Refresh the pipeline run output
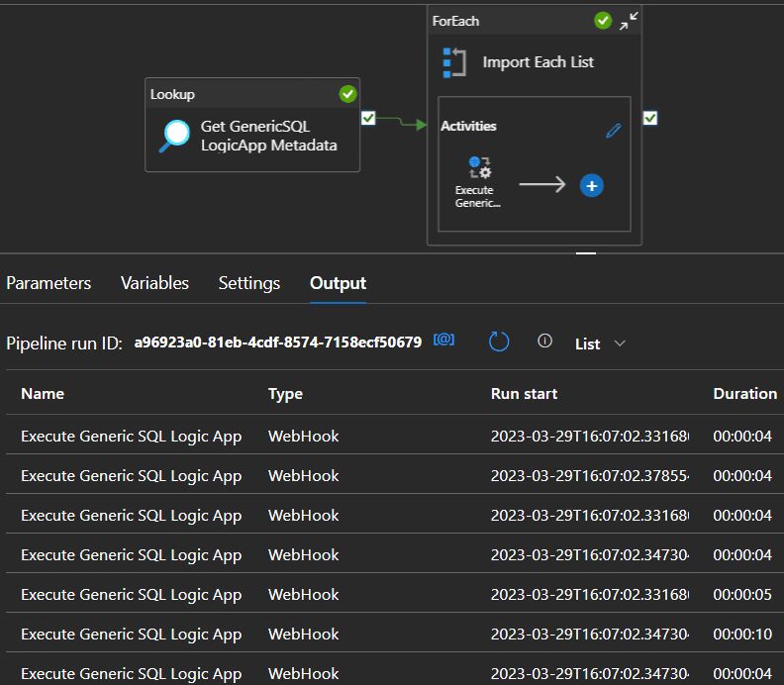Screen dimensions: 784x685 click(x=499, y=342)
